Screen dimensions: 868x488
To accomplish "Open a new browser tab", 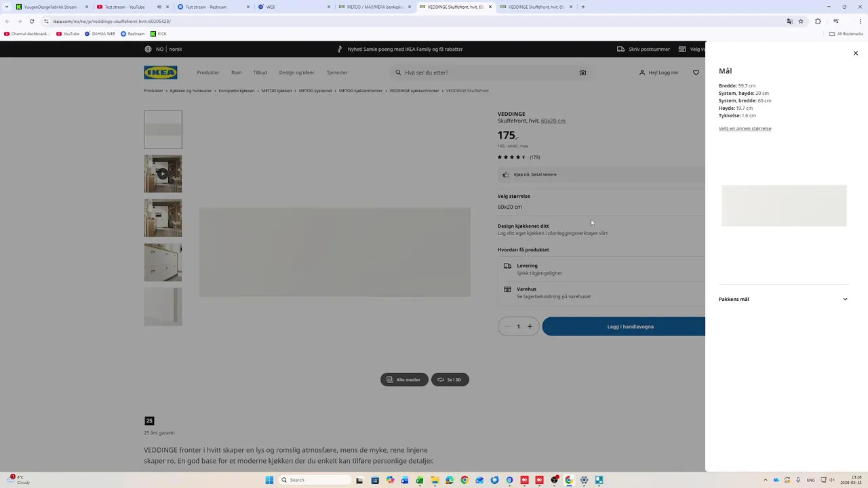I will pos(583,7).
